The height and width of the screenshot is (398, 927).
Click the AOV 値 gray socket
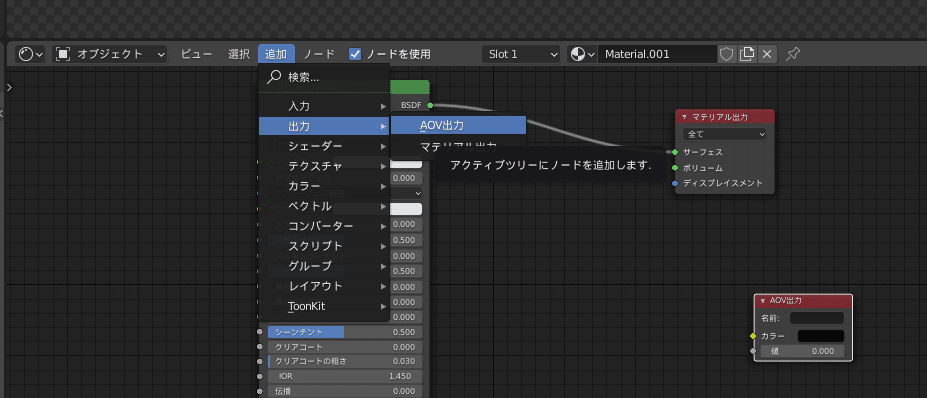(753, 351)
